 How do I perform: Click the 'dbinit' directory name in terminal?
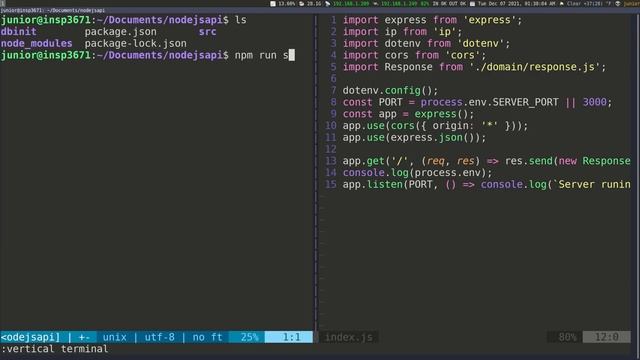click(x=18, y=32)
